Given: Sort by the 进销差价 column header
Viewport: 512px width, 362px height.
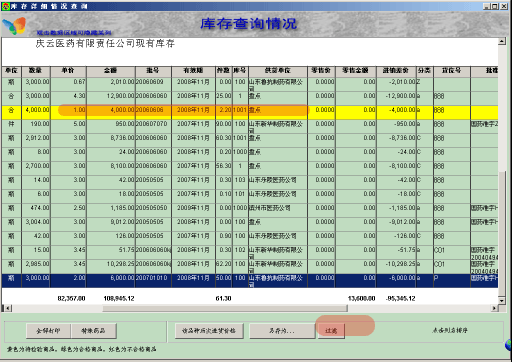Looking at the screenshot, I should (x=396, y=71).
